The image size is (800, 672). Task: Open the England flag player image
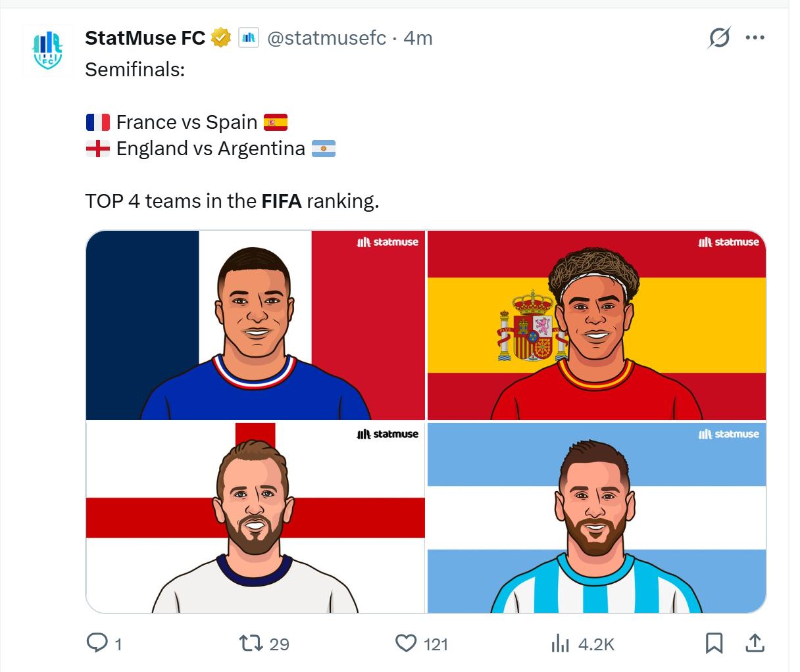[x=255, y=517]
